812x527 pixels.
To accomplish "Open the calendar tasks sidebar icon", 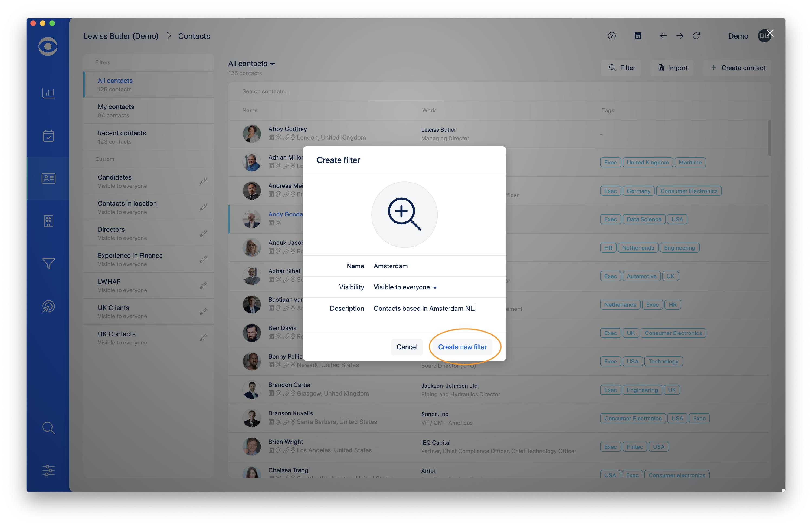I will coord(48,136).
